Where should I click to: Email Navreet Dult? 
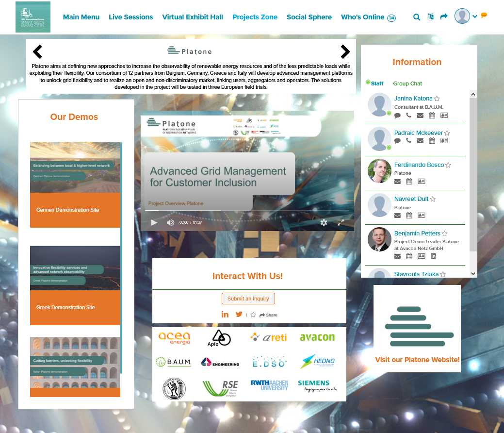click(397, 215)
